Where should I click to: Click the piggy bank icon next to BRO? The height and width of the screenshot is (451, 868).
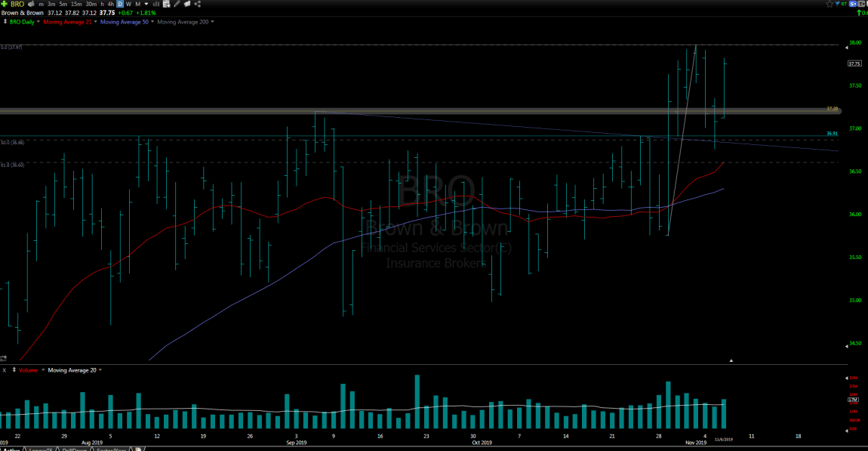[31, 4]
